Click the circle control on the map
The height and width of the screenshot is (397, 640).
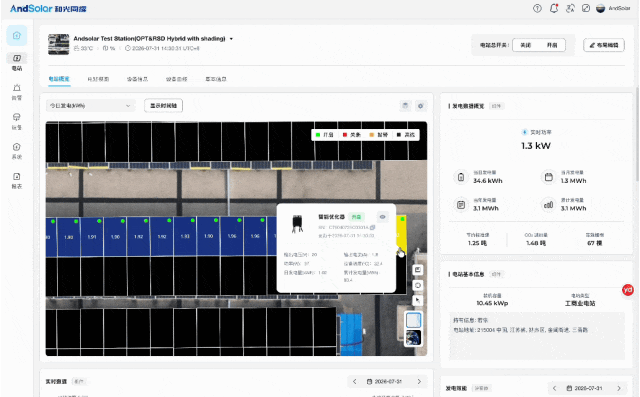coord(418,285)
